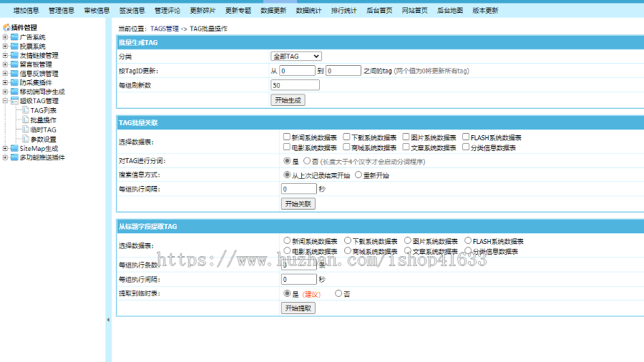Click the 插件管理 home icon
Viewport: 644px width, 362px height.
6,27
